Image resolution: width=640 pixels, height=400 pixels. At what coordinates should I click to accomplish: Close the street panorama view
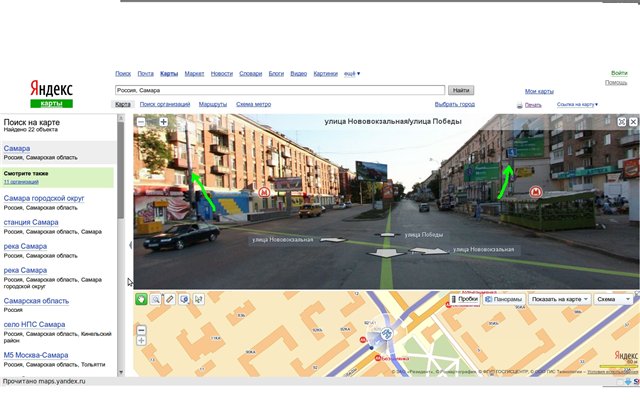point(633,122)
